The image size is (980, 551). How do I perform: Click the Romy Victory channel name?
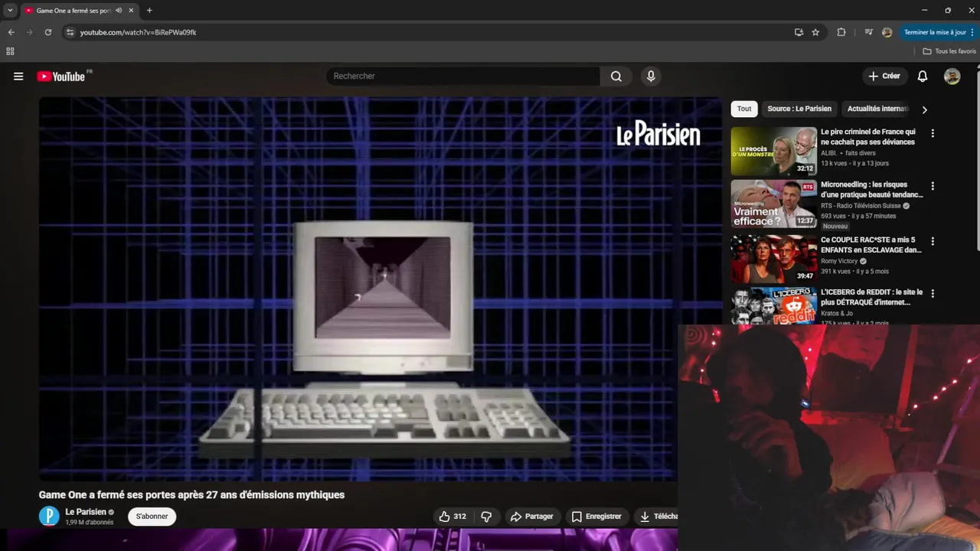point(839,261)
